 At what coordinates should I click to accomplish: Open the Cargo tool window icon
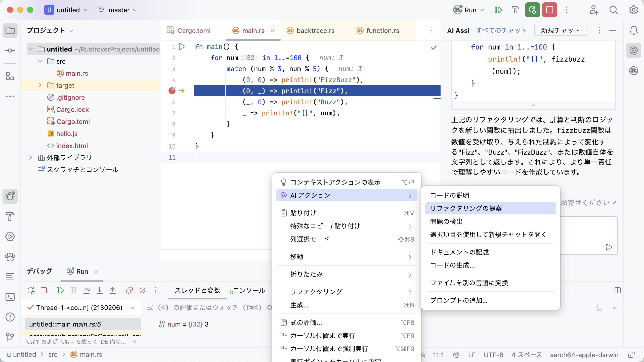click(x=633, y=71)
